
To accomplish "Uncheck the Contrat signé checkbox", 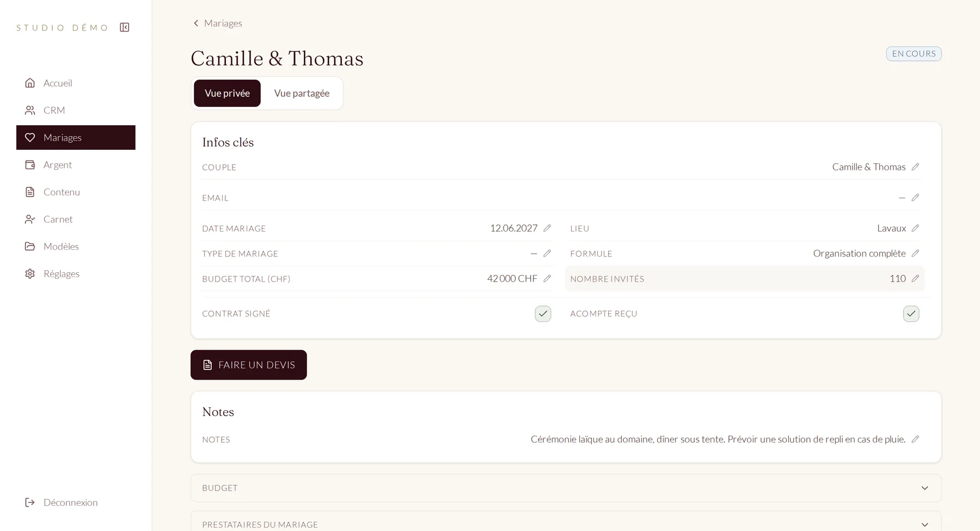I will pos(543,314).
